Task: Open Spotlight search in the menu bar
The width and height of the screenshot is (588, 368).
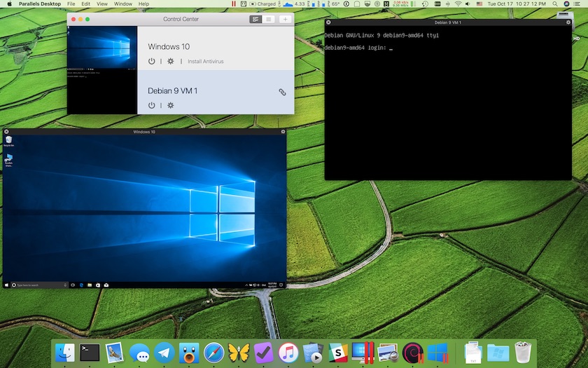Action: click(x=555, y=4)
